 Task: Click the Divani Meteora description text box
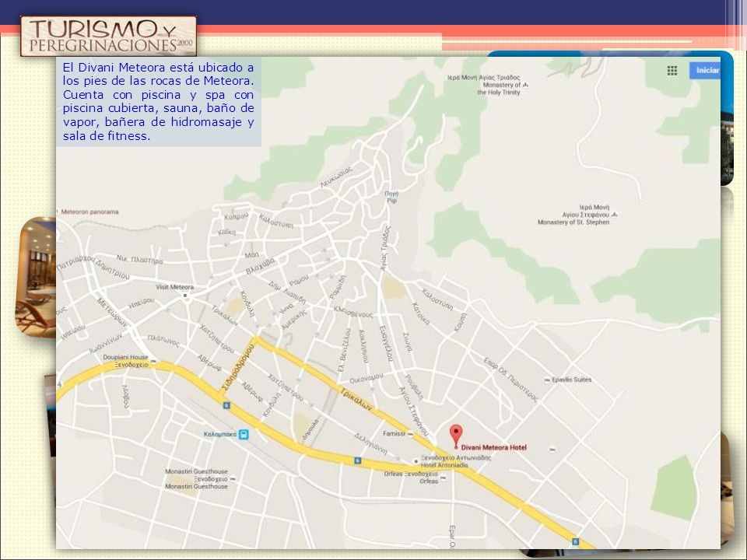coord(158,101)
